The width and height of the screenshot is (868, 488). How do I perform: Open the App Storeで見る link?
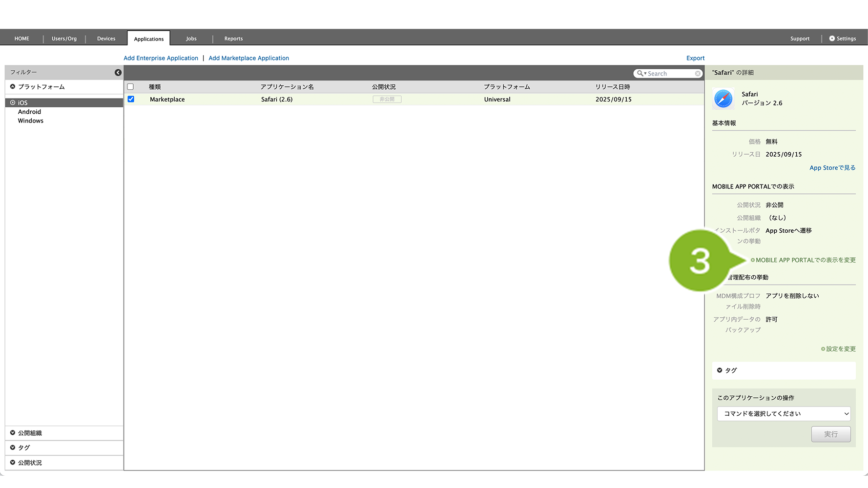pyautogui.click(x=832, y=168)
